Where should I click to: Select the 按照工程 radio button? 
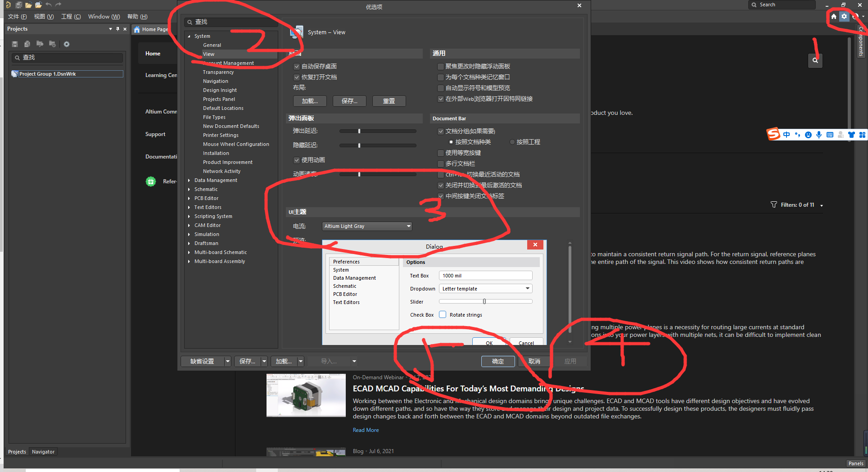(512, 142)
